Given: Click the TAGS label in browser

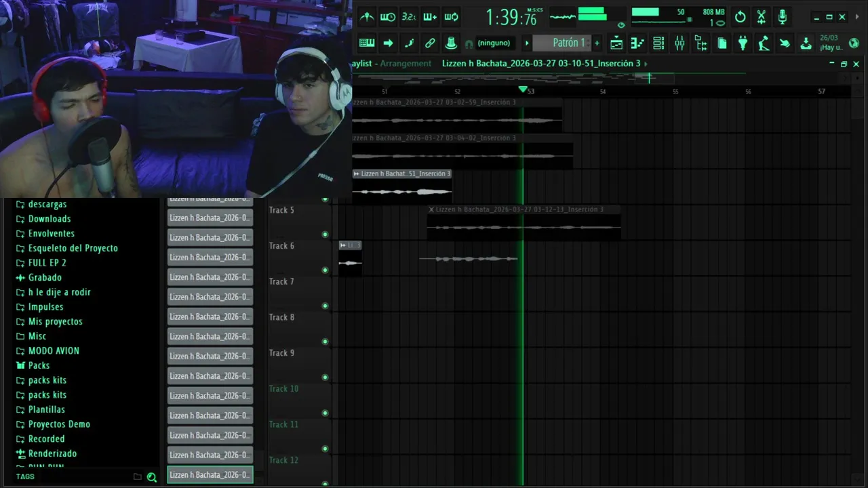Looking at the screenshot, I should [25, 476].
